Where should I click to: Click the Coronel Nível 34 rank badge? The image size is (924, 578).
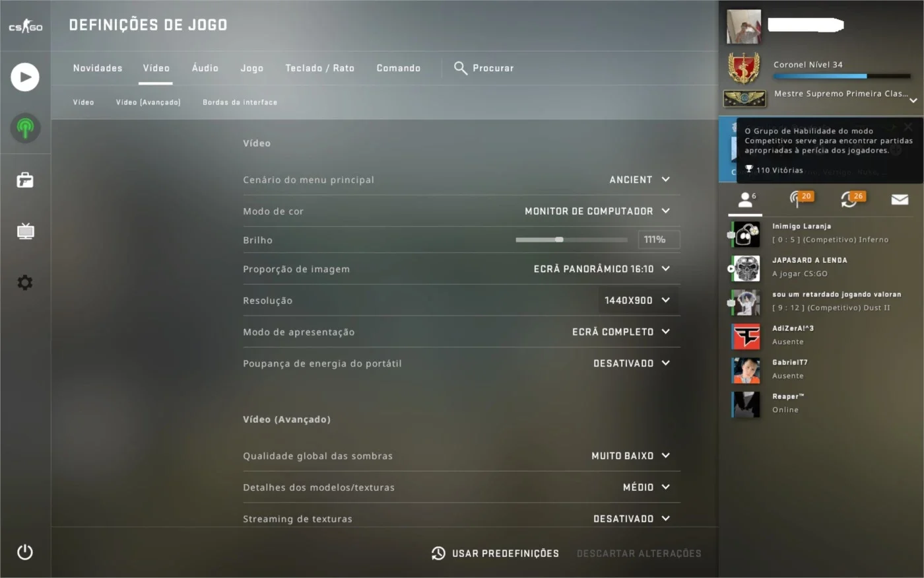[744, 68]
